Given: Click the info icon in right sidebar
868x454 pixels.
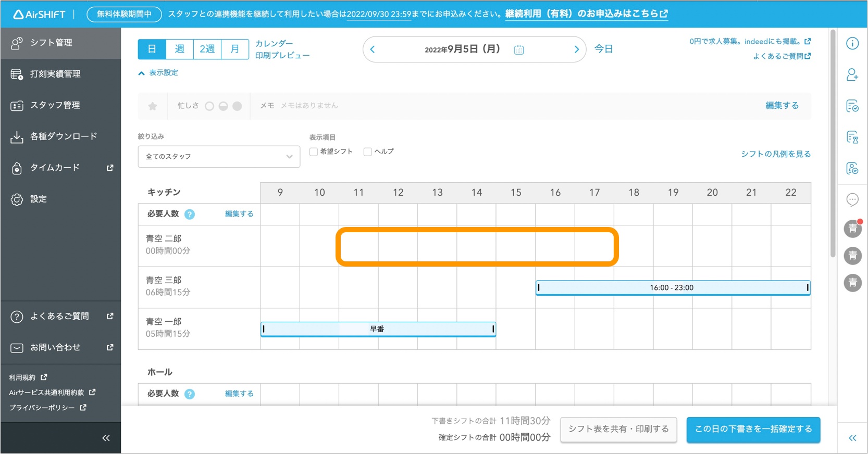Looking at the screenshot, I should pos(852,44).
